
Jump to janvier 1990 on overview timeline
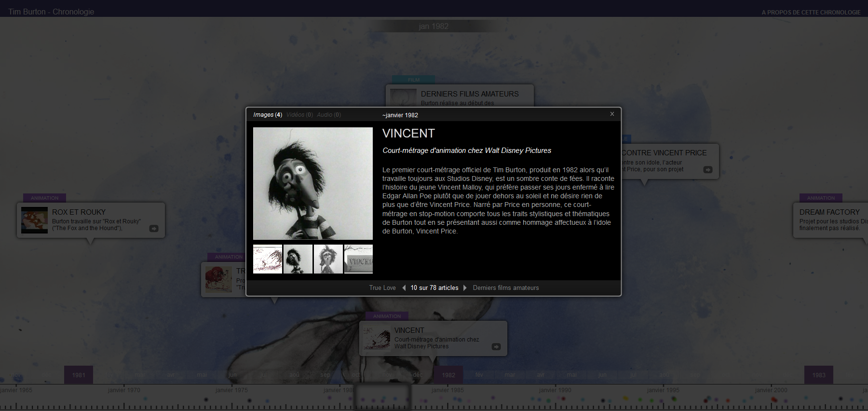555,390
